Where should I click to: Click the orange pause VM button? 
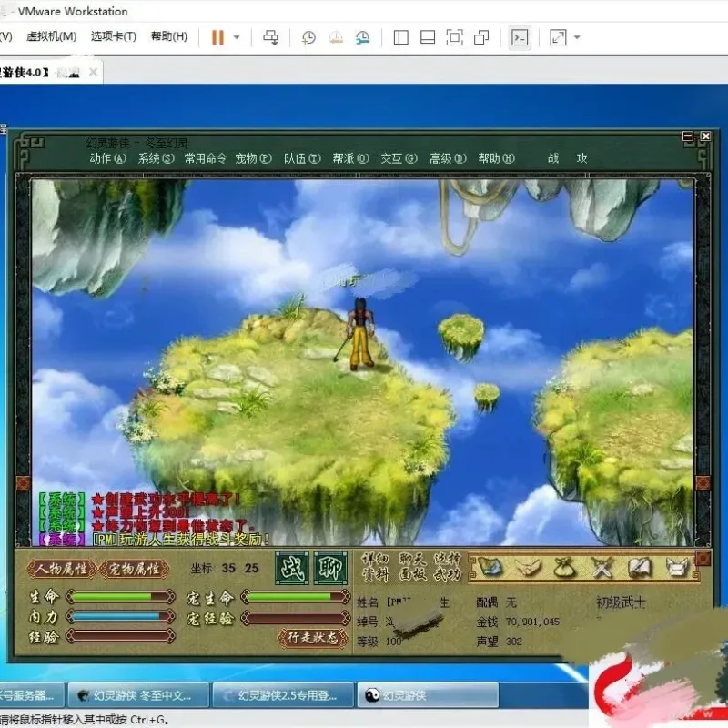(x=217, y=37)
